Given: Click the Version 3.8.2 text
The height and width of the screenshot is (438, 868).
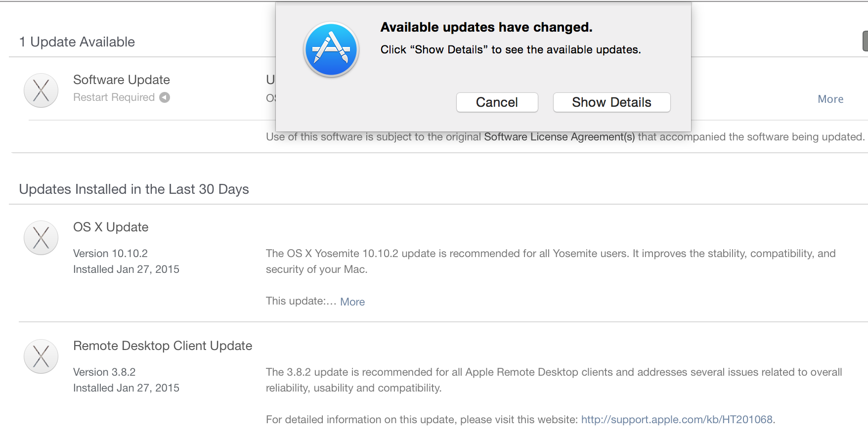Looking at the screenshot, I should 104,372.
